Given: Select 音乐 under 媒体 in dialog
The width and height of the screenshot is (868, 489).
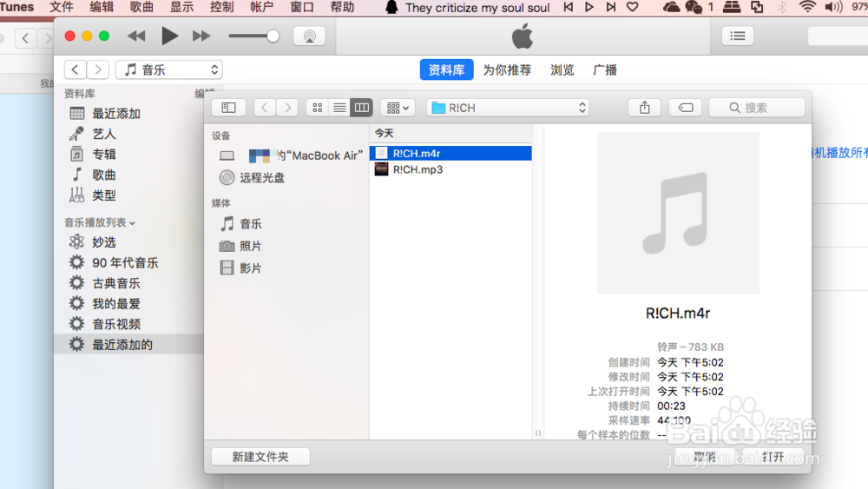Looking at the screenshot, I should (241, 224).
